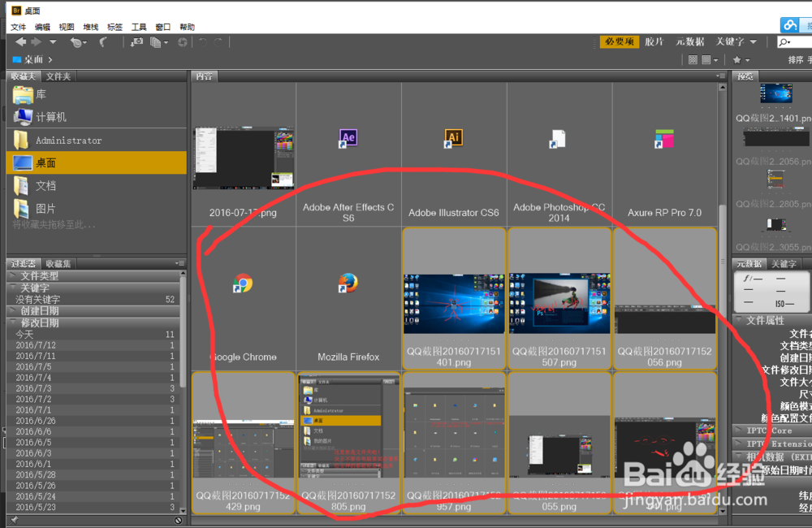
Task: Select the Adobe After Effects CS6 shortcut
Action: pos(348,154)
